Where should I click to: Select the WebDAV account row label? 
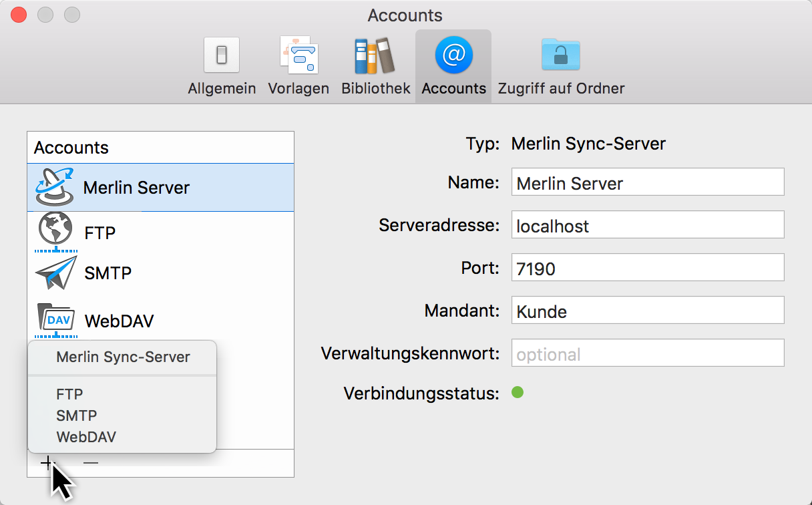[x=119, y=321]
